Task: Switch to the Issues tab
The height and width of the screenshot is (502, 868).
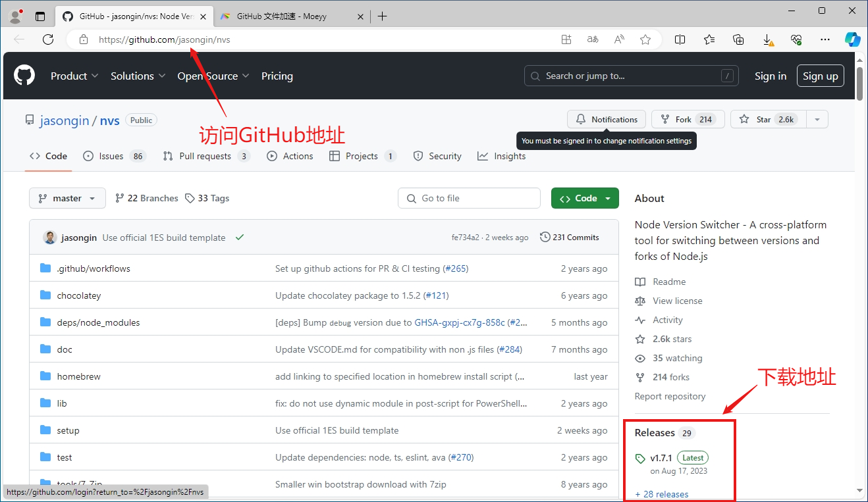Action: pos(115,156)
